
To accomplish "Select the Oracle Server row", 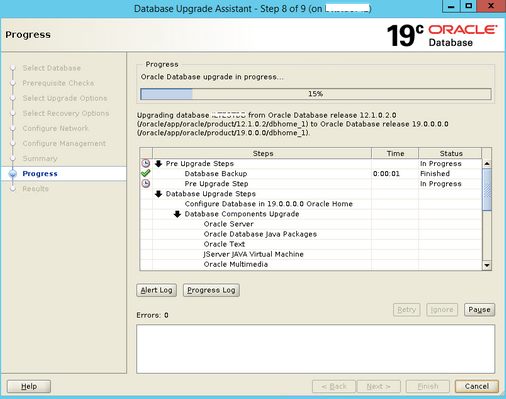I will [x=311, y=224].
